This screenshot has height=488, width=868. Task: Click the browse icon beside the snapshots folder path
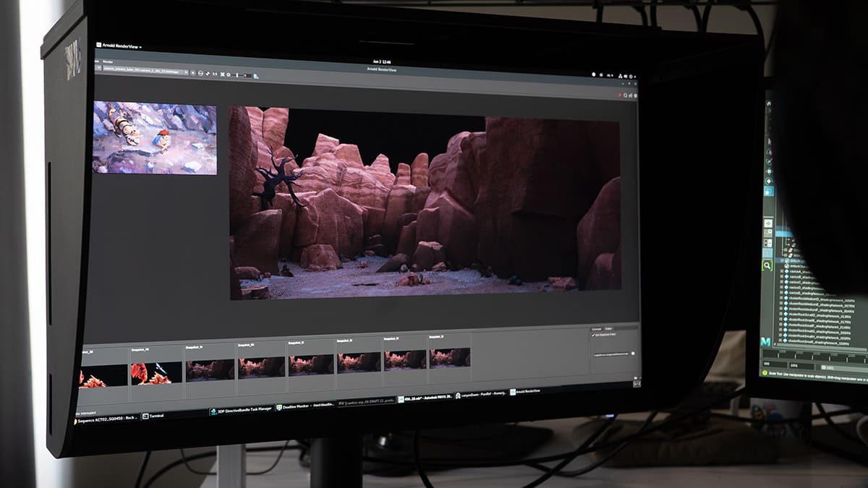pos(634,354)
